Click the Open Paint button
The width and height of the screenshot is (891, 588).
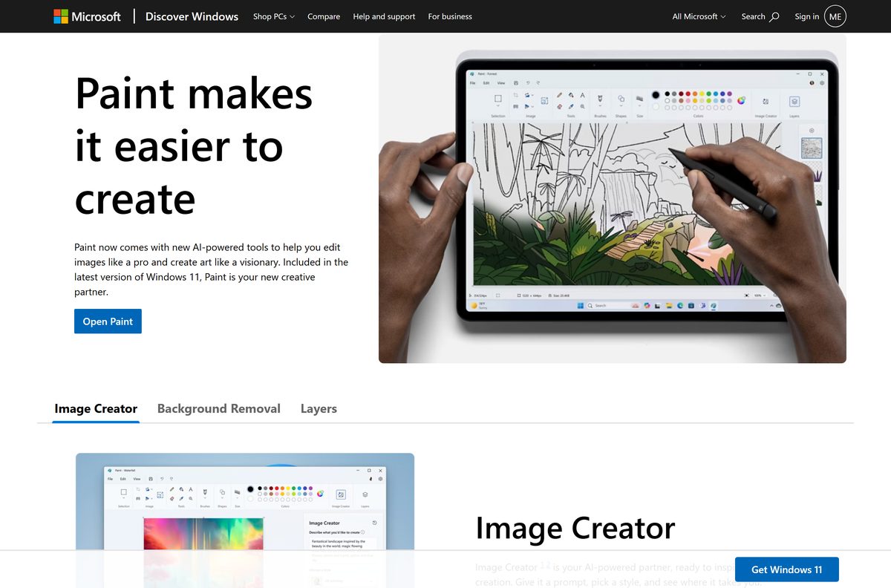[108, 321]
